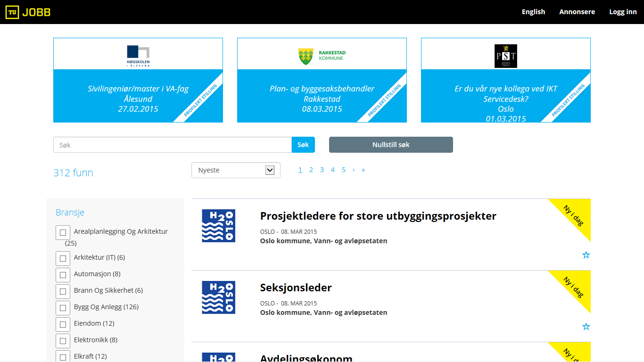The image size is (644, 362).
Task: Enable the Automasjon filter checkbox
Action: coord(63,275)
